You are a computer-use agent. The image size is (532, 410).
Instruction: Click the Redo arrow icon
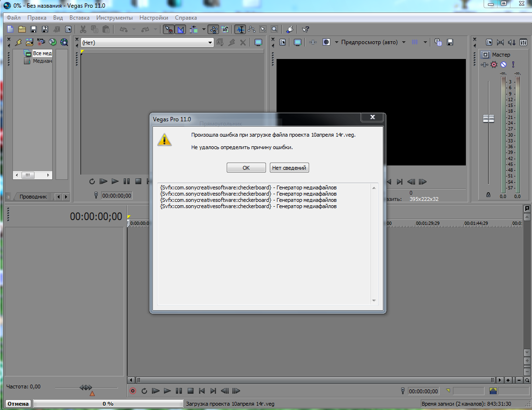tap(145, 30)
